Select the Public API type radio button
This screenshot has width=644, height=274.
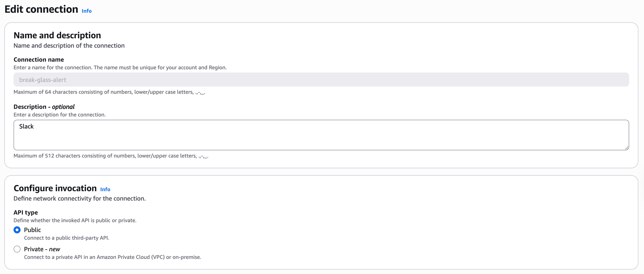pos(17,230)
